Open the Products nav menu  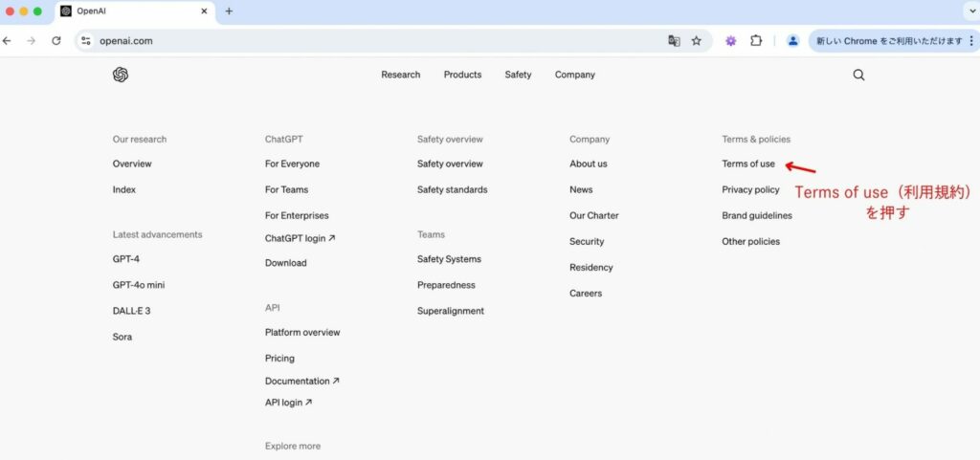click(462, 75)
